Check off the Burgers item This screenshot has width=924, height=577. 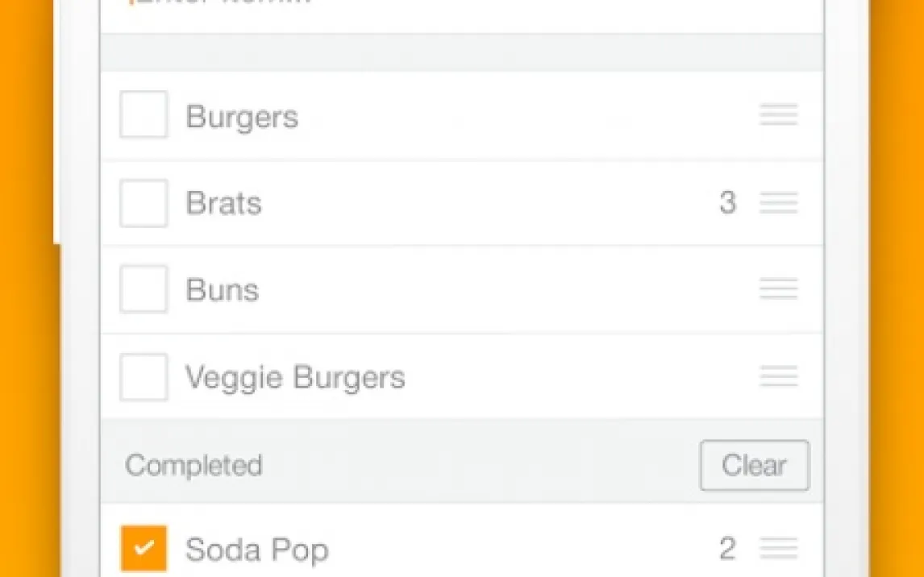pyautogui.click(x=144, y=115)
